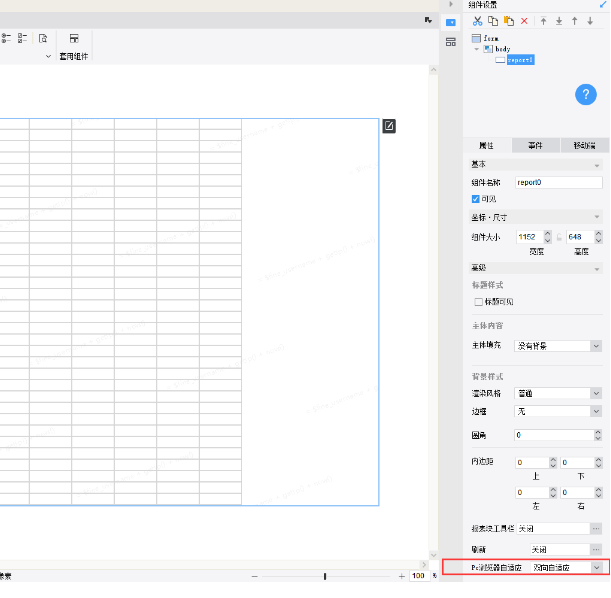This screenshot has width=611, height=598.
Task: Open 刷新 settings with ellipsis button
Action: [x=596, y=550]
